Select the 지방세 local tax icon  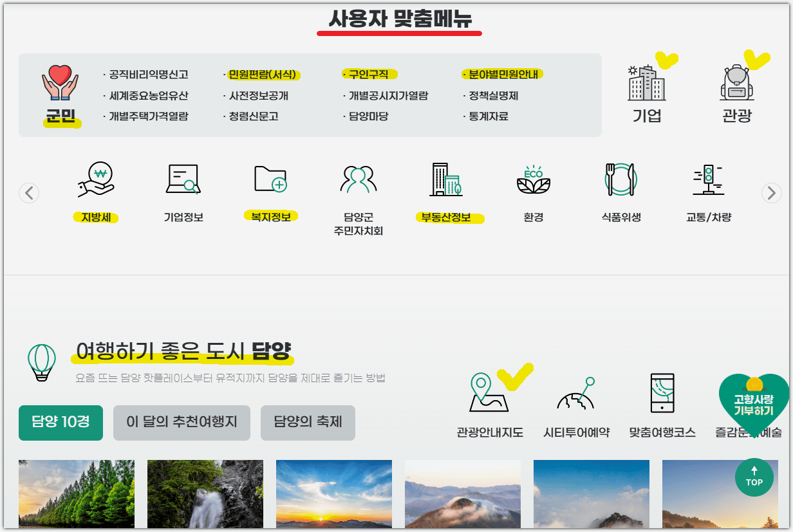(x=97, y=180)
